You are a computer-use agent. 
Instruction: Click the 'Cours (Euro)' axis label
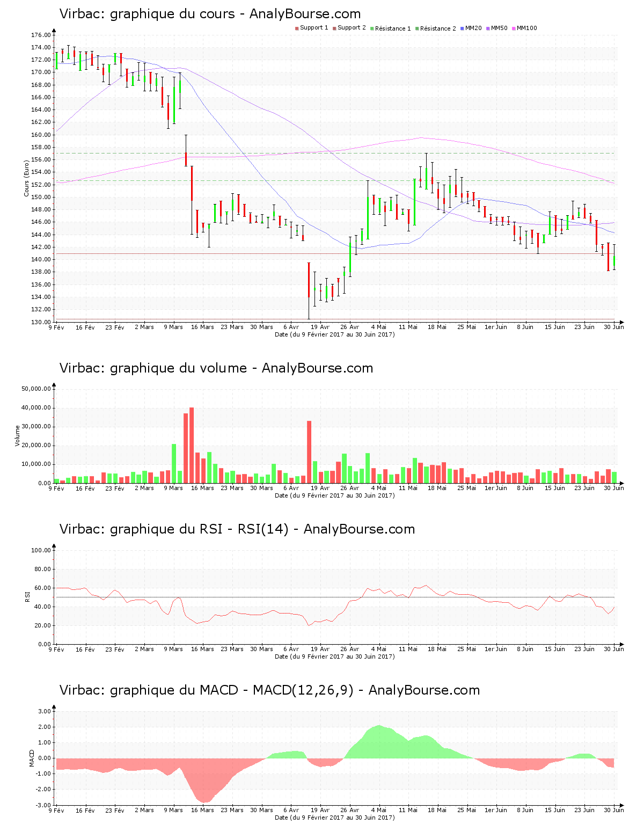point(26,178)
